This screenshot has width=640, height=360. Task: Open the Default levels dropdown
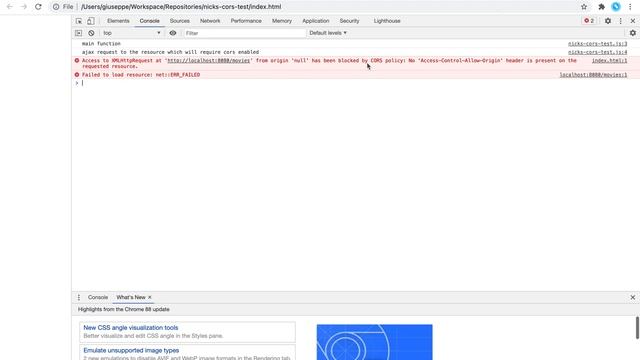click(328, 33)
